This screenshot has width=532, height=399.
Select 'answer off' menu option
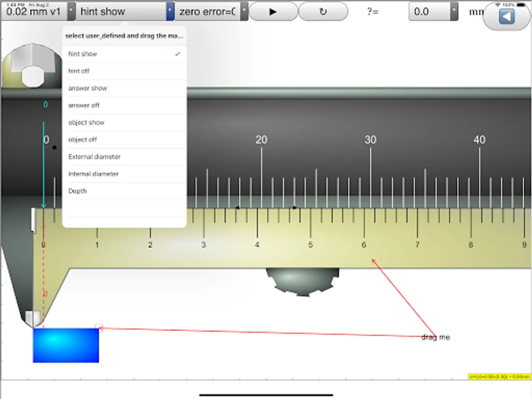click(124, 106)
